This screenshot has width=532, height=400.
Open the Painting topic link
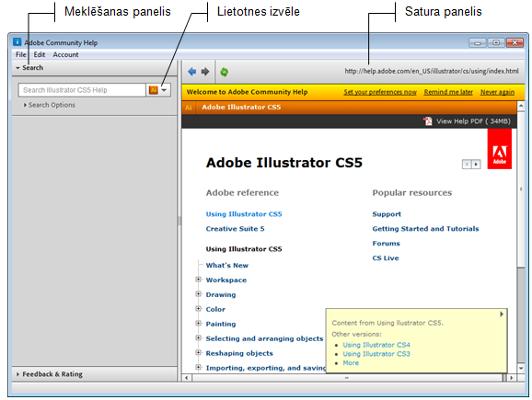[x=221, y=324]
